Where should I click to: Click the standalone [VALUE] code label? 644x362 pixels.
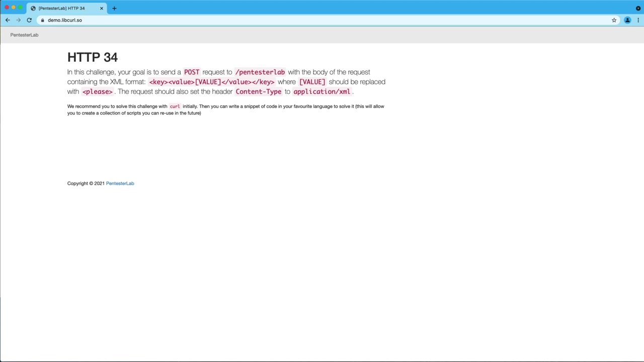(x=312, y=82)
